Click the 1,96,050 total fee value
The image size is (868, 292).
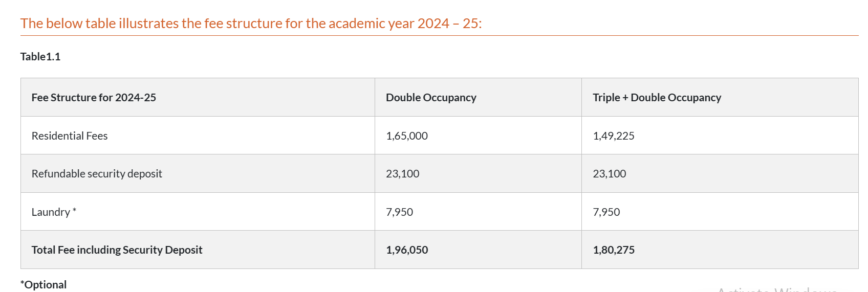click(407, 250)
